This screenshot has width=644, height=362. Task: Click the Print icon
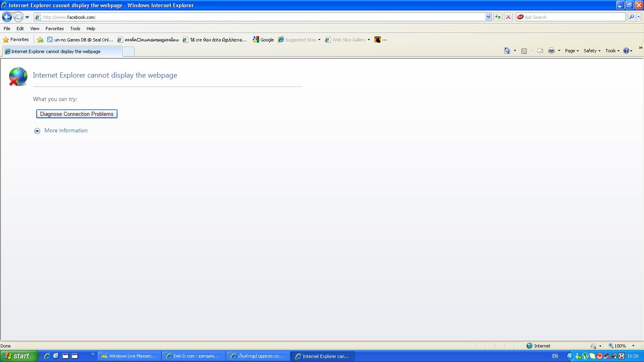pos(551,51)
